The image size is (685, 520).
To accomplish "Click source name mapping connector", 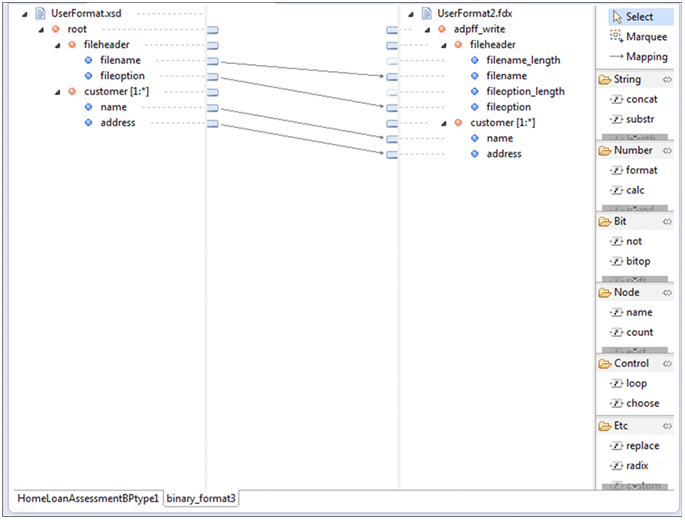I will 213,108.
